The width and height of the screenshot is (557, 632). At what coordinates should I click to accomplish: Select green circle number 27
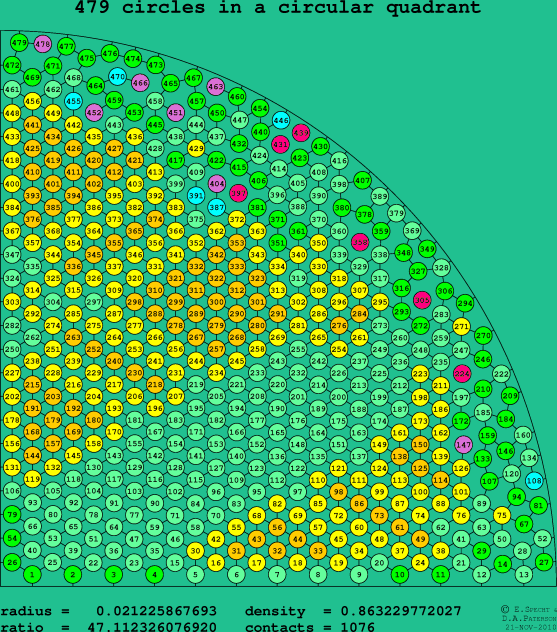pos(544,562)
